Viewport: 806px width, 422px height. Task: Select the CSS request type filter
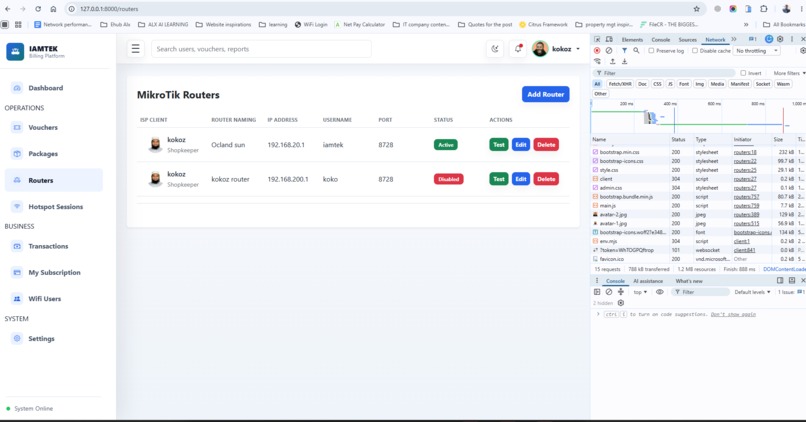(x=657, y=84)
